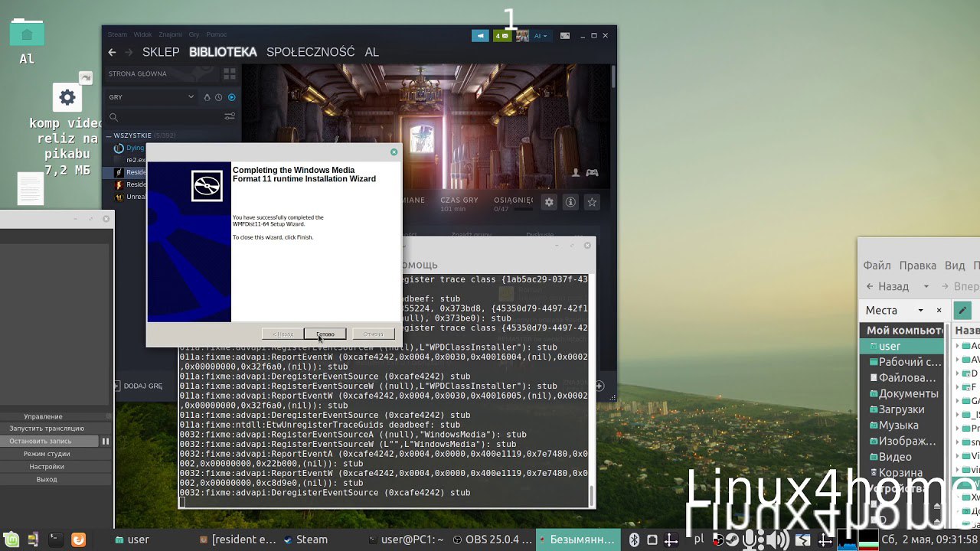Toggle Linux penguin filter in Steam library

click(x=207, y=97)
